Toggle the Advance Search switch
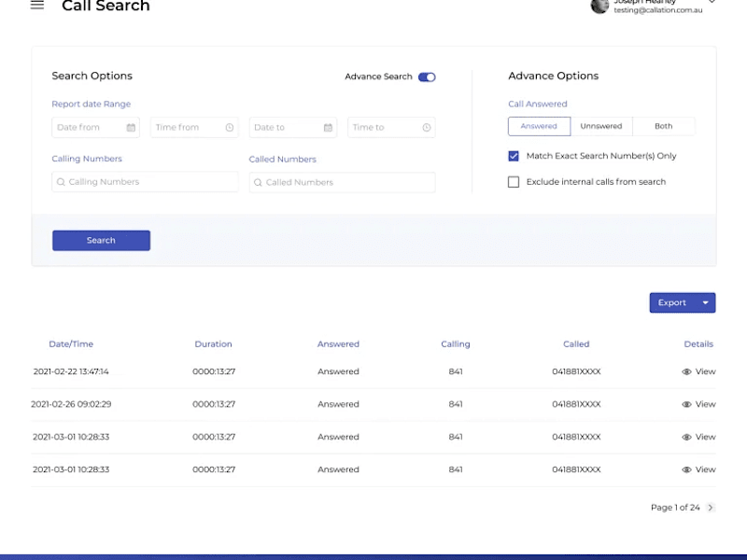Viewport: 747px width, 560px height. pos(427,77)
